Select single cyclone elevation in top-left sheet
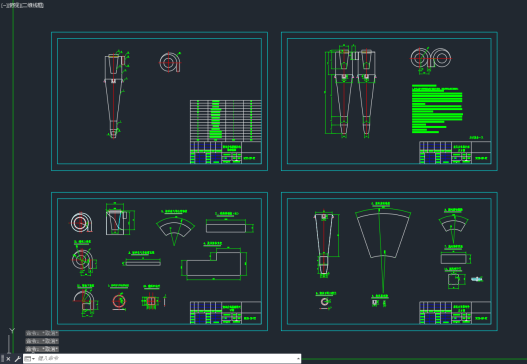 pyautogui.click(x=114, y=95)
